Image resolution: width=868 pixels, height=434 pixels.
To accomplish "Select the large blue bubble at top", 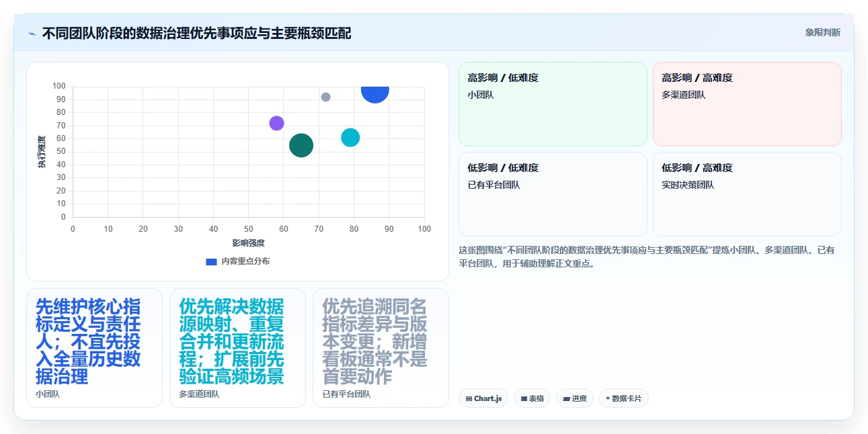I will tap(374, 93).
